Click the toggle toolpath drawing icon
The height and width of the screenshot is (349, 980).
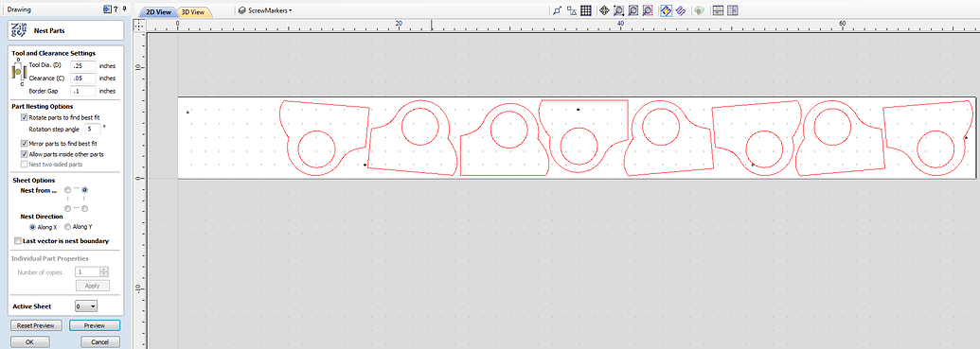point(667,10)
